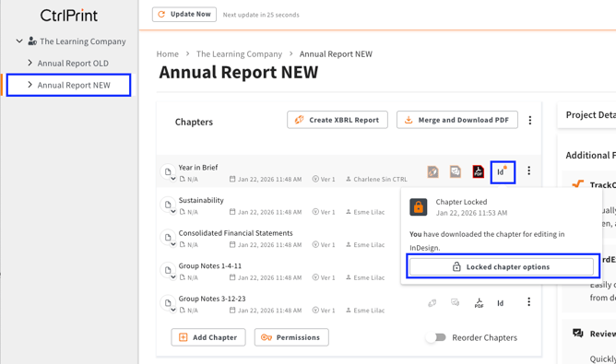
Task: Click the document icon beside Group Notes 1-4-11
Action: tap(168, 270)
